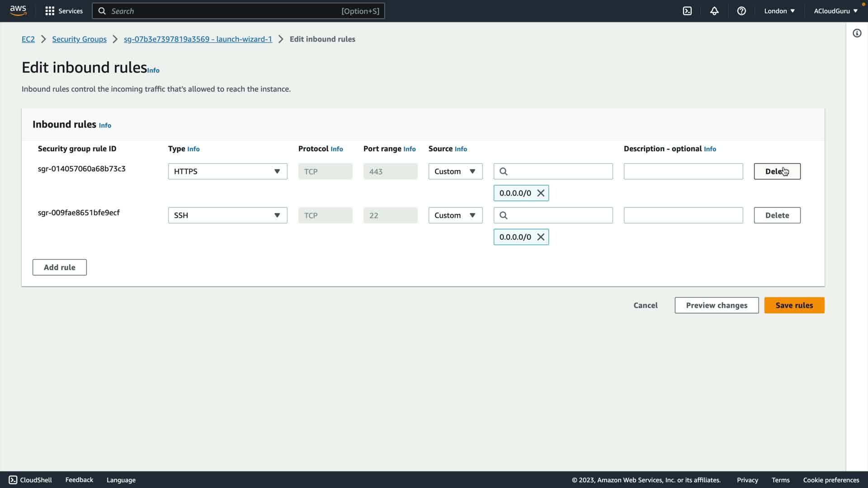Click the Add rule button

pos(59,267)
